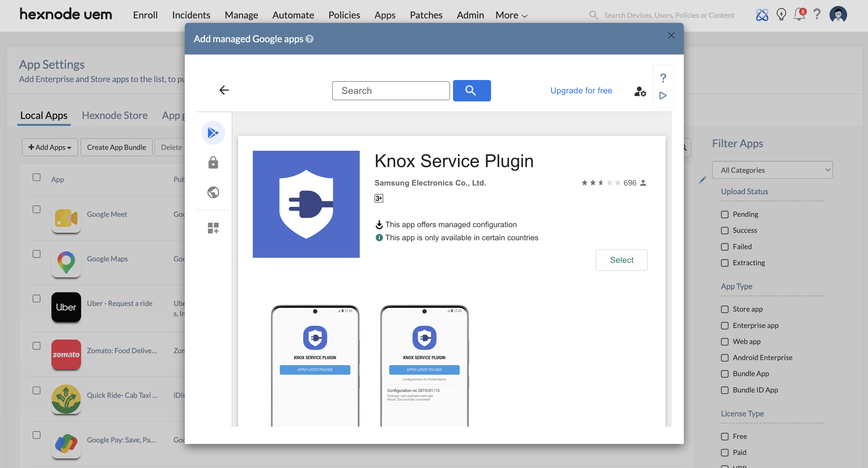Open the Manage menu

241,15
